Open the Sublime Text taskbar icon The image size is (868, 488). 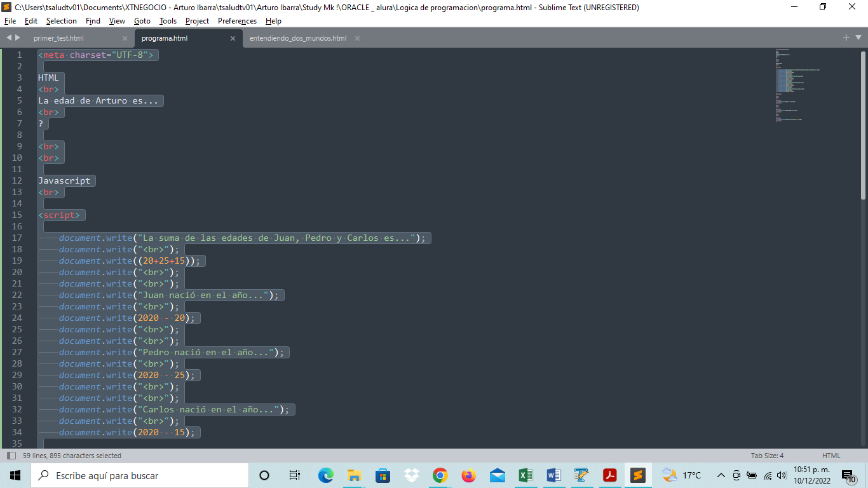pos(639,475)
